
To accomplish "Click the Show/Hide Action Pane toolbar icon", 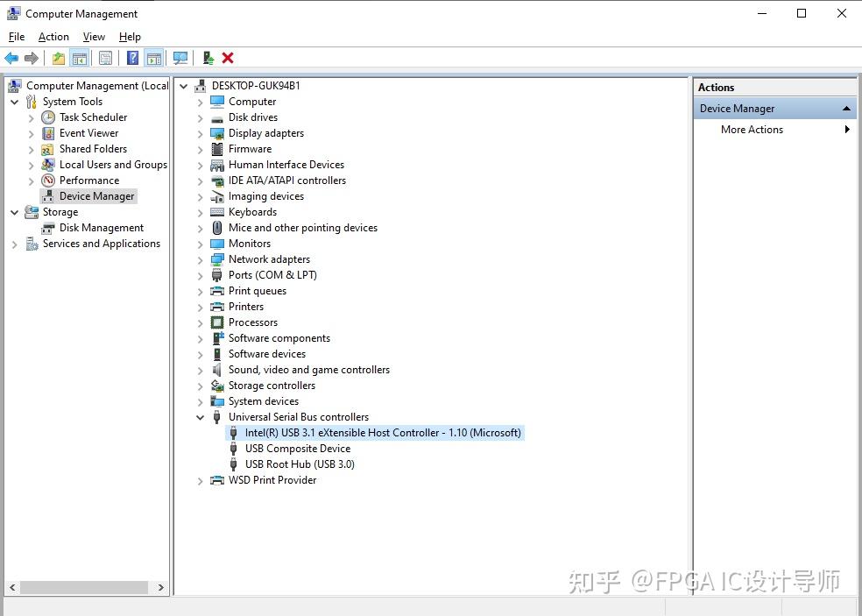I will (x=154, y=58).
